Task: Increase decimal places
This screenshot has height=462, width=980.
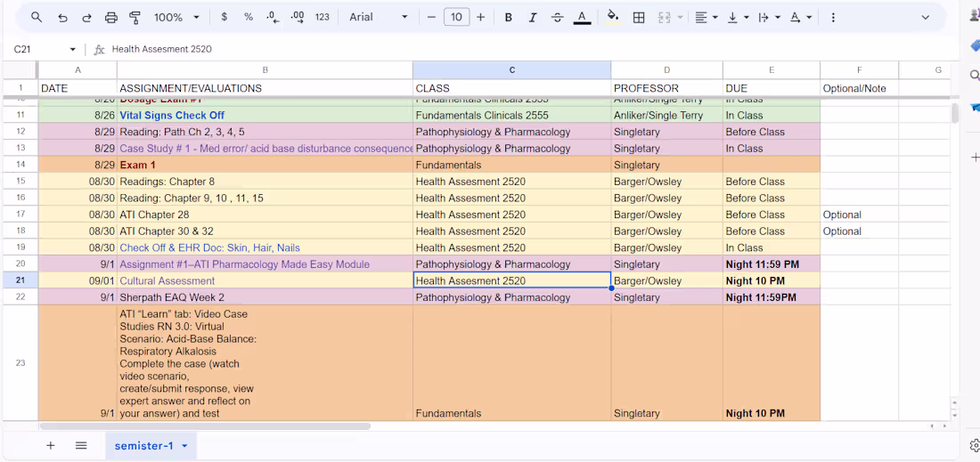Action: point(298,18)
